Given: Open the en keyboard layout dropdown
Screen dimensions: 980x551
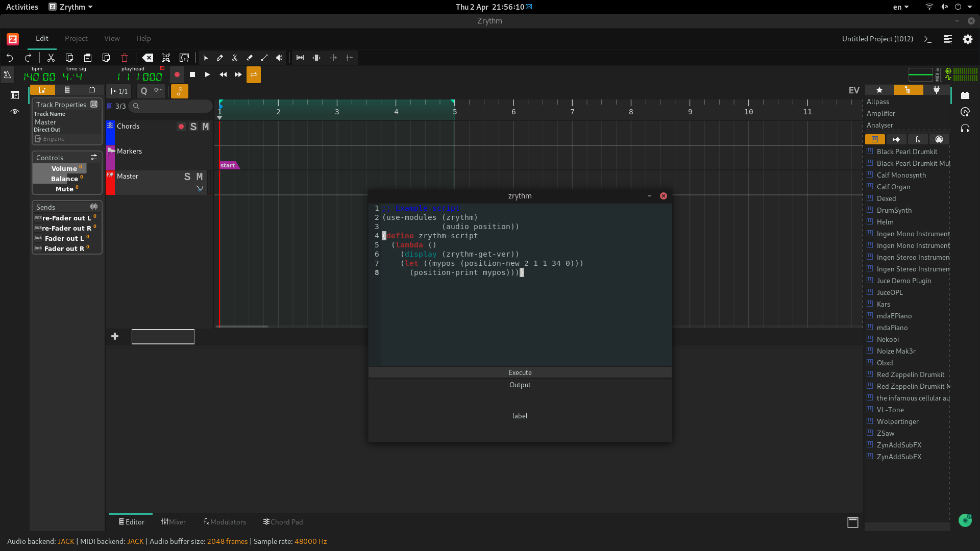Looking at the screenshot, I should click(x=901, y=7).
